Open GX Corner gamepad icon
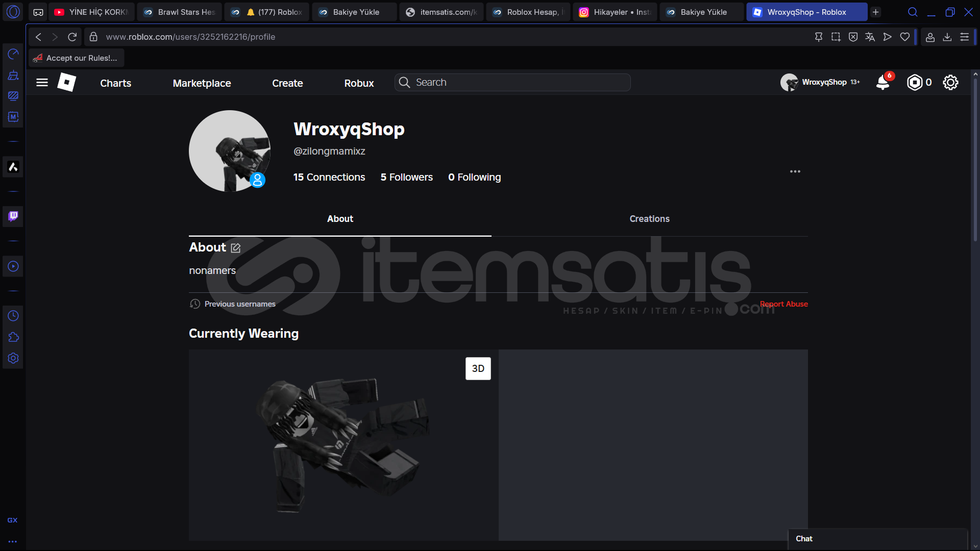The image size is (980, 551). 38,12
